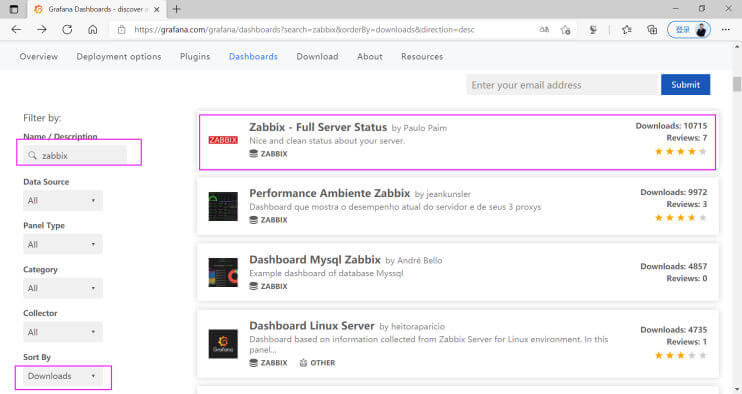742x394 pixels.
Task: Click 'by jeankunsler' author text
Action: coord(443,194)
